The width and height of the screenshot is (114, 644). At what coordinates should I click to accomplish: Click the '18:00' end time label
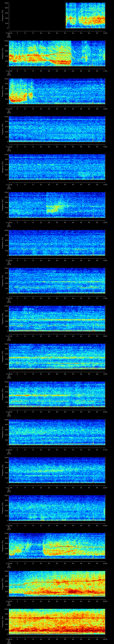(x=105, y=336)
